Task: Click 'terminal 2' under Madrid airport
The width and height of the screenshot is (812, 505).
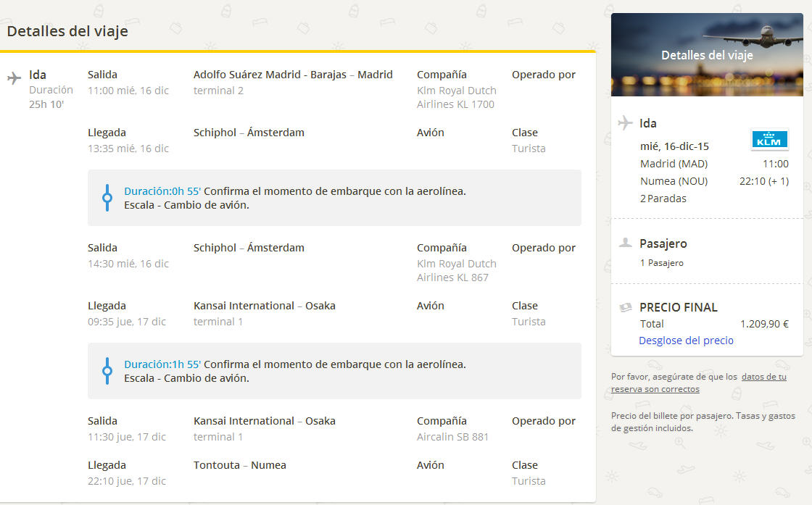Action: (218, 91)
